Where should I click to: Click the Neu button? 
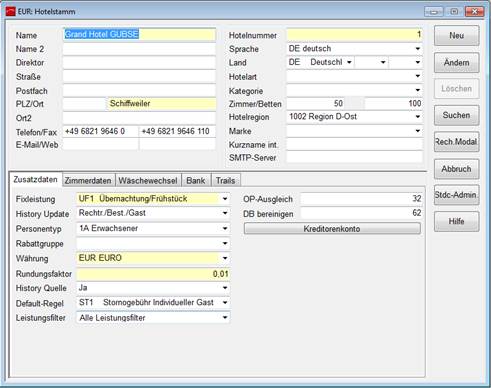(456, 35)
